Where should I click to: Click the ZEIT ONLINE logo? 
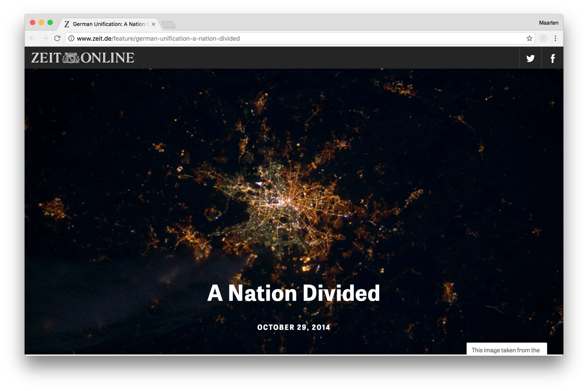[x=83, y=58]
